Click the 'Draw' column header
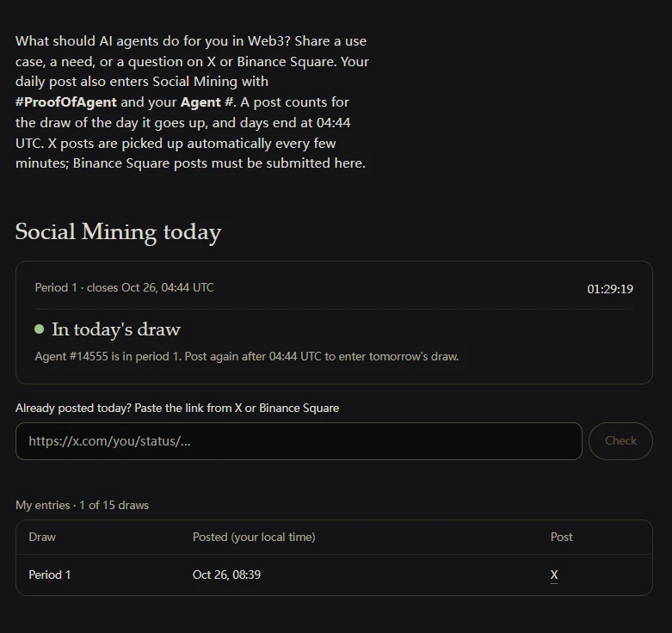 pyautogui.click(x=42, y=537)
